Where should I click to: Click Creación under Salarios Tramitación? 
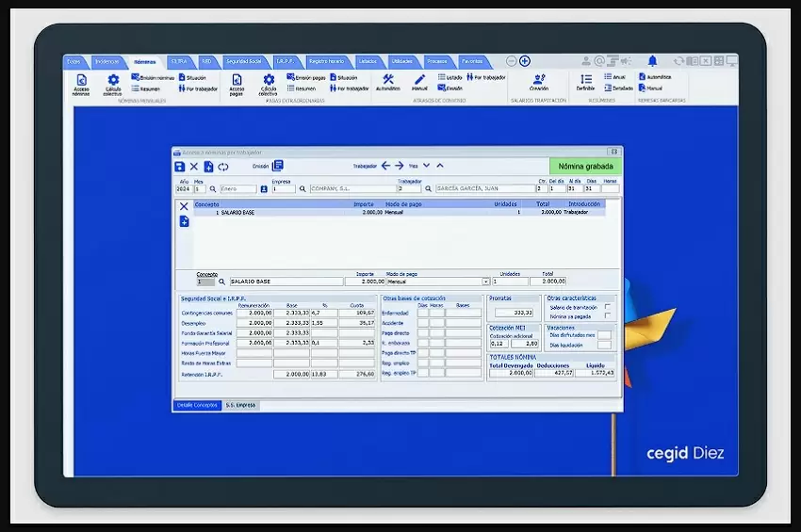538,83
